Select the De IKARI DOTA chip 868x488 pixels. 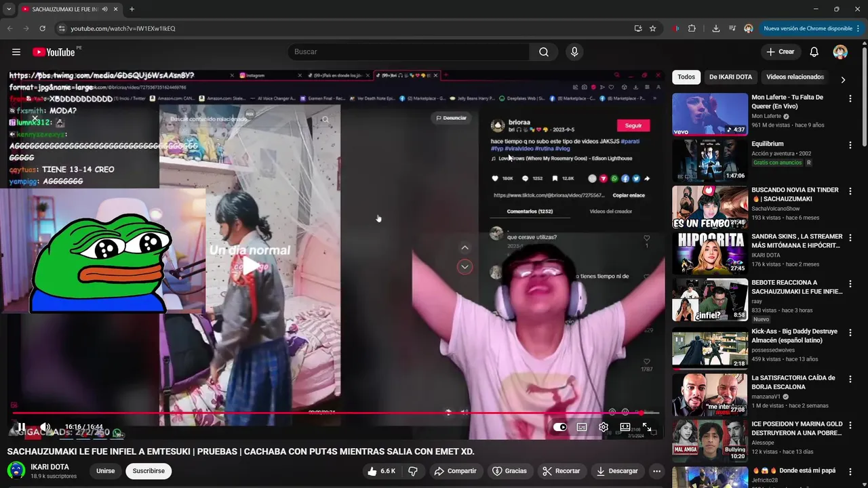coord(730,77)
